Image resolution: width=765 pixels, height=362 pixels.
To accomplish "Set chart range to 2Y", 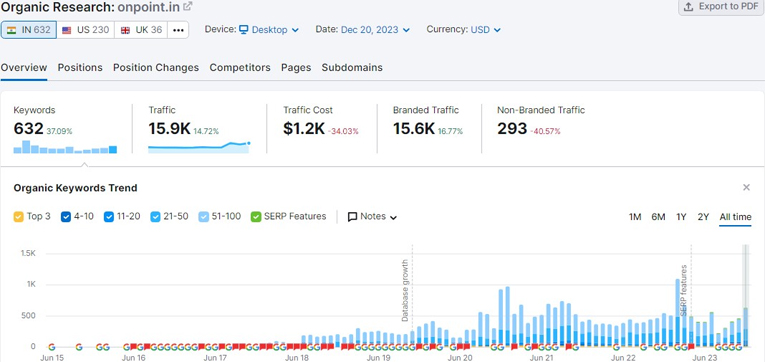I will [x=703, y=217].
